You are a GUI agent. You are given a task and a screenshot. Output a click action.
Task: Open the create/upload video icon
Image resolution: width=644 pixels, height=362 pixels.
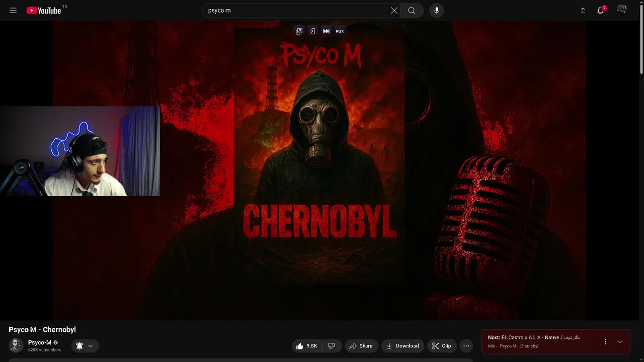[583, 11]
